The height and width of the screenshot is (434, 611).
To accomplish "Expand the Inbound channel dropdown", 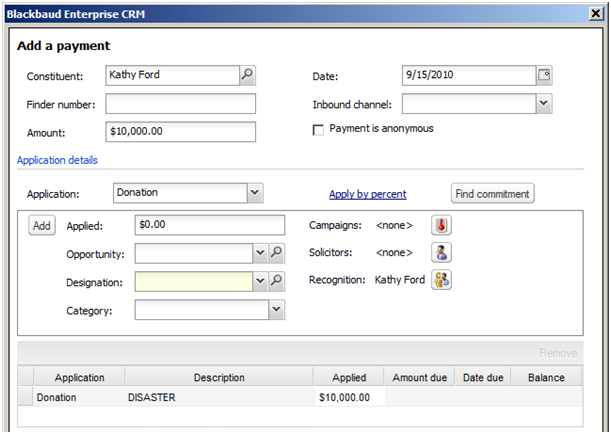I will [x=544, y=103].
